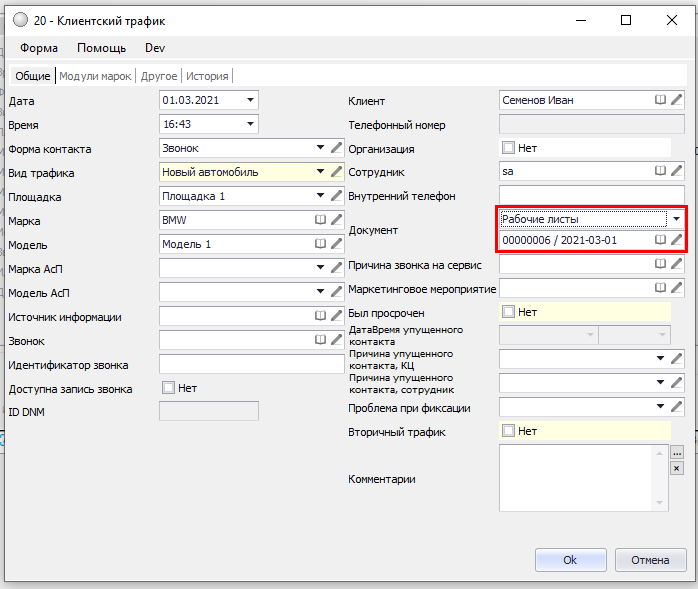This screenshot has width=698, height=589.
Task: Enable the Был просрочен checkbox
Action: pos(508,312)
